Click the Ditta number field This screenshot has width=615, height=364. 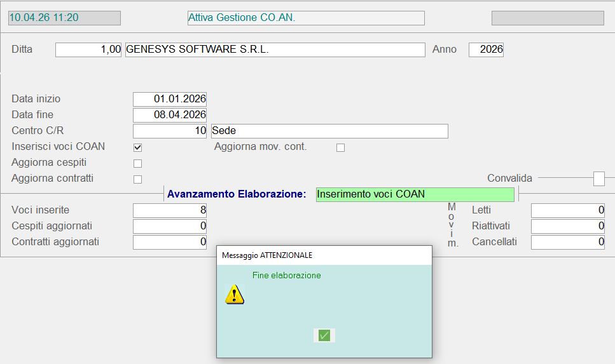click(88, 50)
